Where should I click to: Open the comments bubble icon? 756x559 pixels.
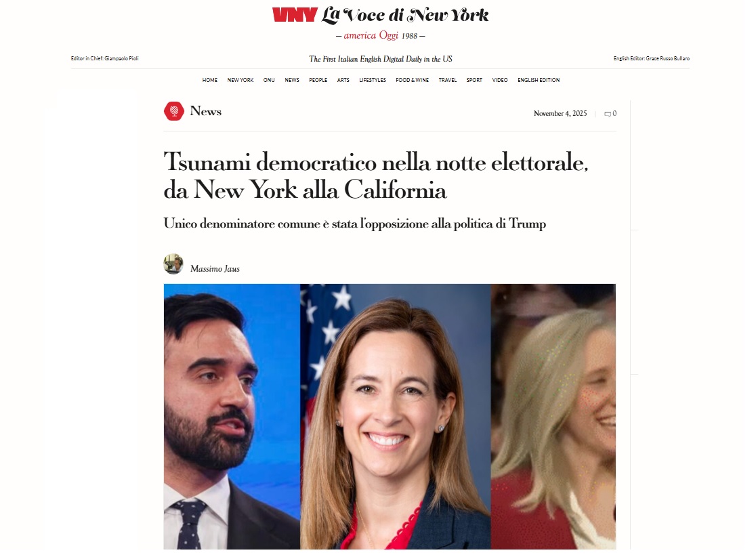click(608, 114)
